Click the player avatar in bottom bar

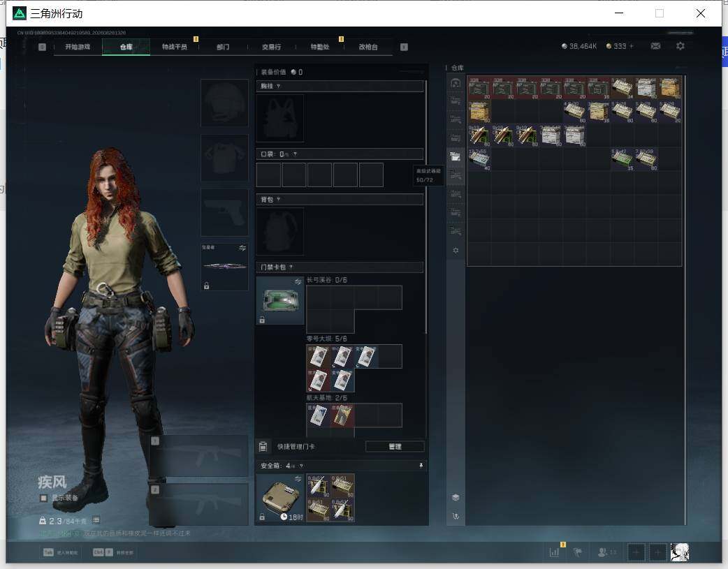pyautogui.click(x=680, y=552)
